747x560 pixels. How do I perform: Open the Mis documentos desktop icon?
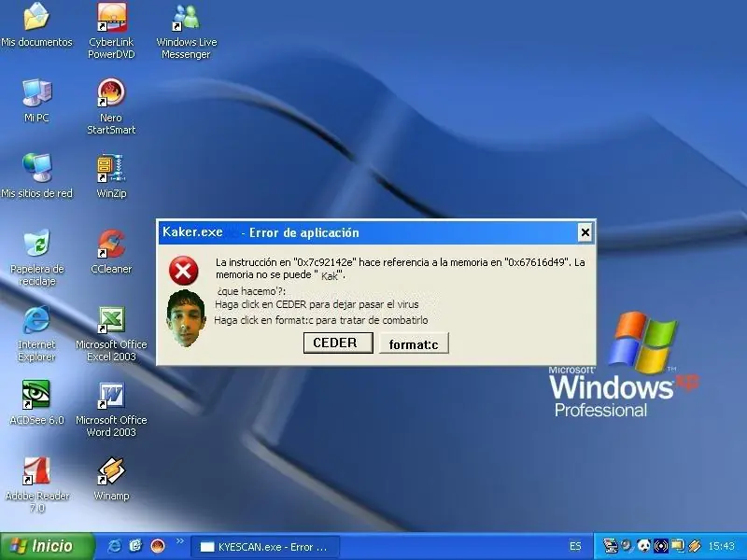(36, 25)
